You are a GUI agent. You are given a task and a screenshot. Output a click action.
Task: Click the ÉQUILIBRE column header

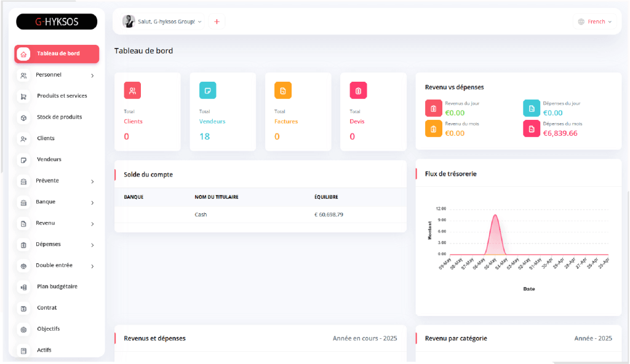tap(326, 197)
